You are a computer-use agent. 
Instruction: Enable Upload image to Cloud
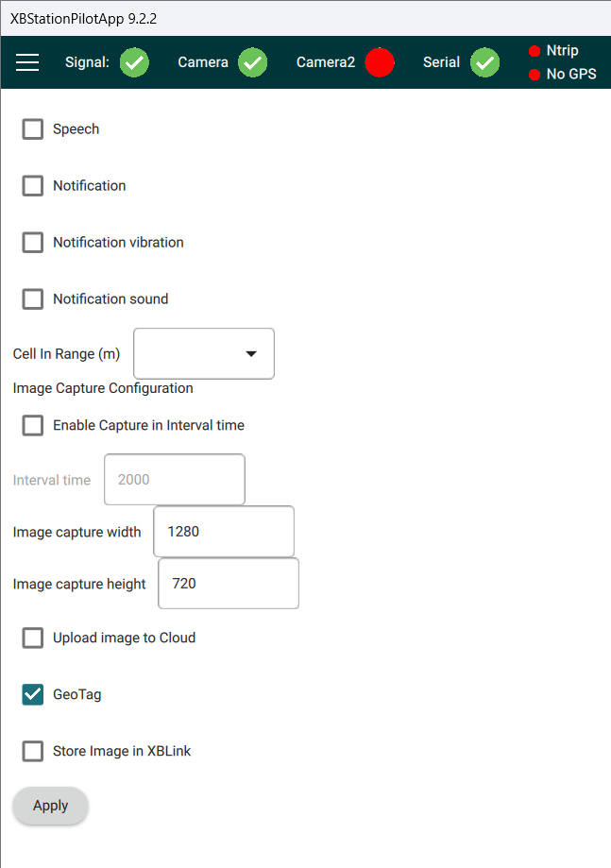pos(33,638)
